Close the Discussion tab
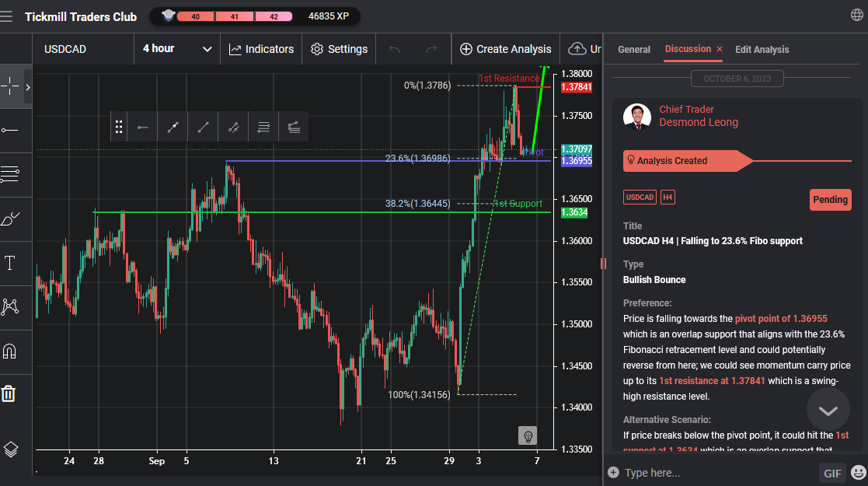Image resolution: width=868 pixels, height=486 pixels. coord(720,49)
